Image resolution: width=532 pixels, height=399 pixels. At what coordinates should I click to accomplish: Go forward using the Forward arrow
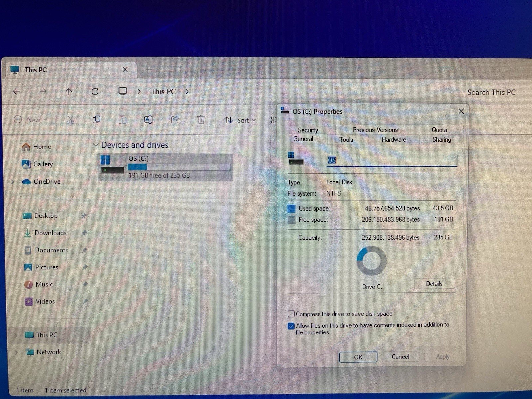(43, 91)
